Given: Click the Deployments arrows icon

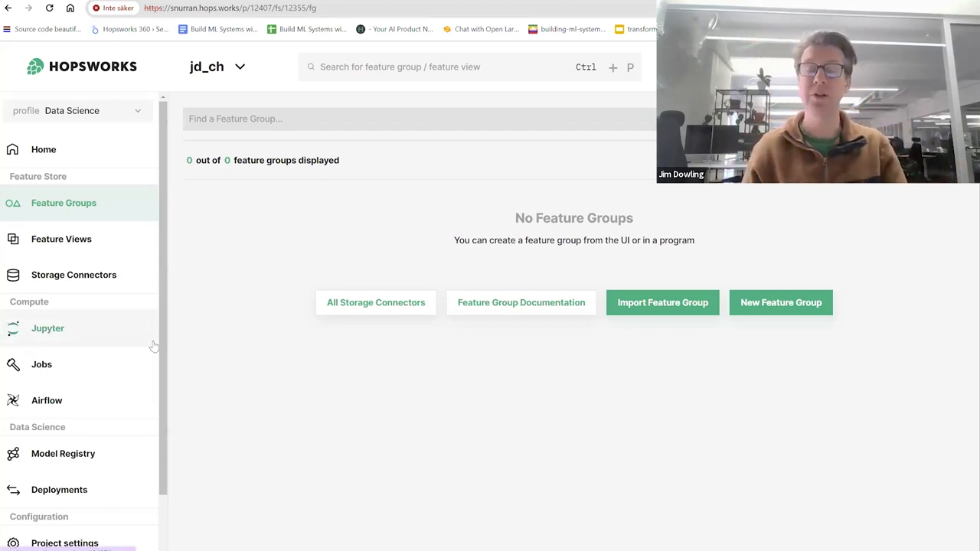Looking at the screenshot, I should (x=13, y=490).
